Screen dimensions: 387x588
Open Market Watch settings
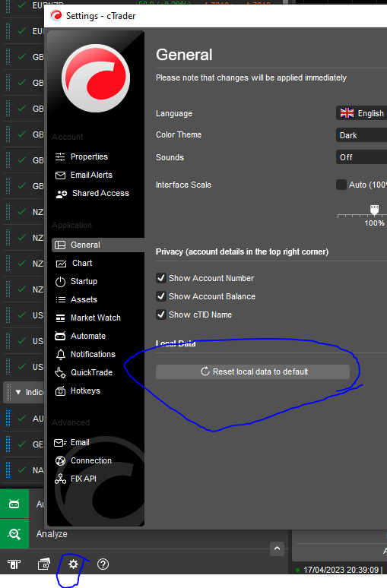(x=95, y=318)
